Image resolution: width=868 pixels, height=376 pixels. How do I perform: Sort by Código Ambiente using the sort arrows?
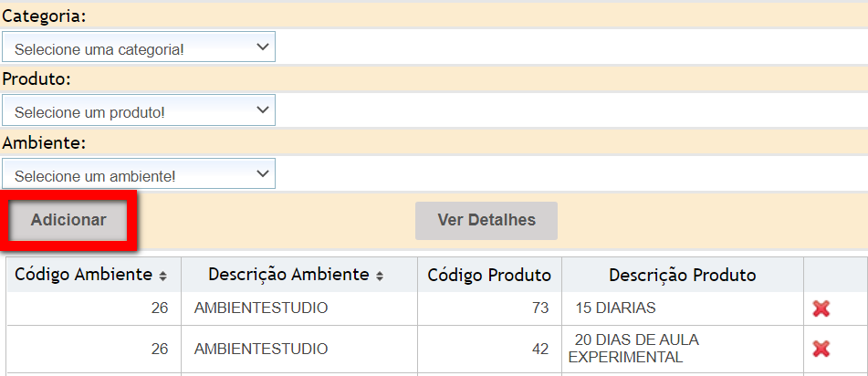[x=163, y=276]
